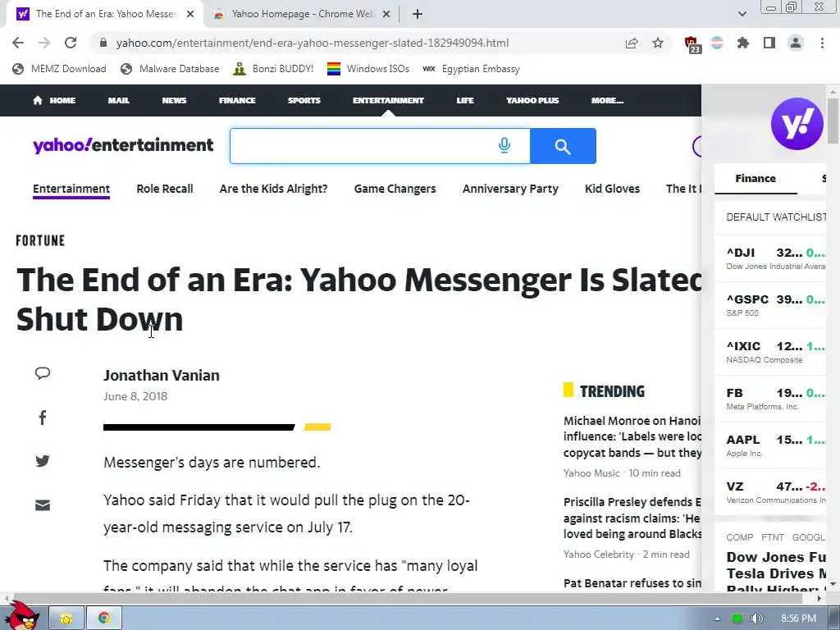
Task: Open the Chrome profile avatar
Action: [x=796, y=43]
